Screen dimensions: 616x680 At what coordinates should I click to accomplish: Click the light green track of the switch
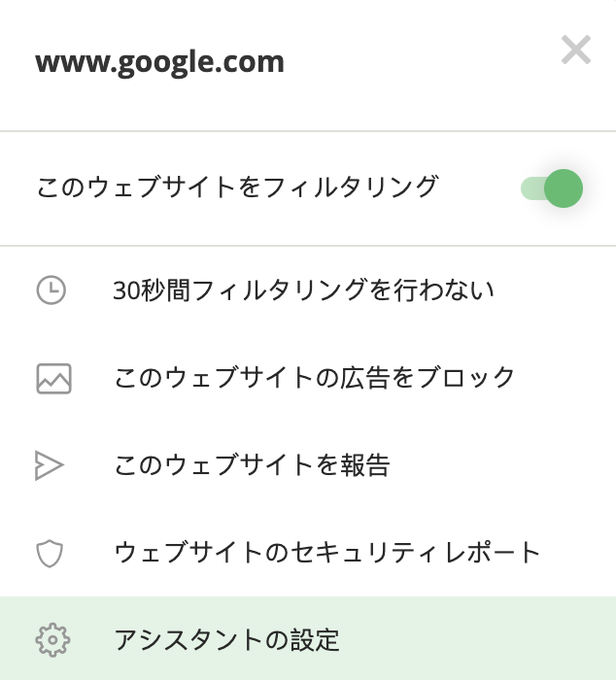(532, 188)
